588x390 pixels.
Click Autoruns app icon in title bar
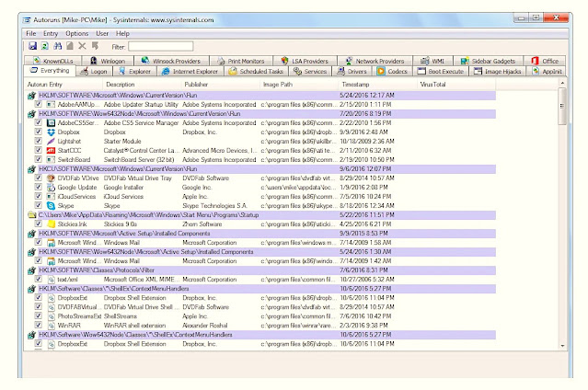27,20
